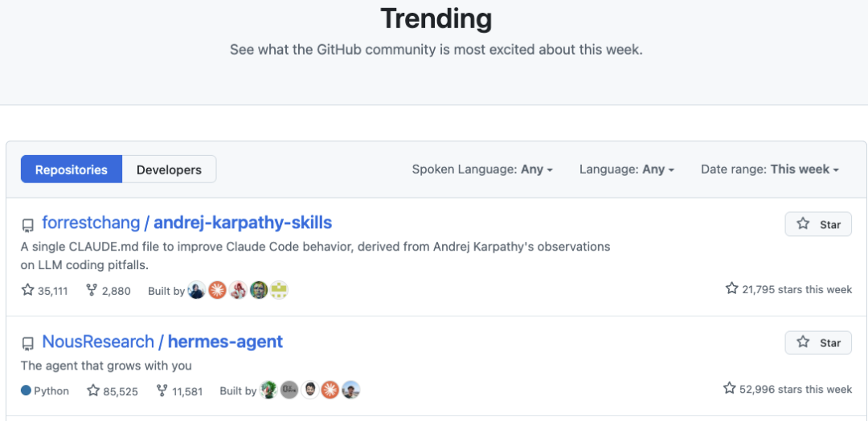Open forks count 2,880 fork icon
Screen dimensions: 868x421
pos(92,290)
